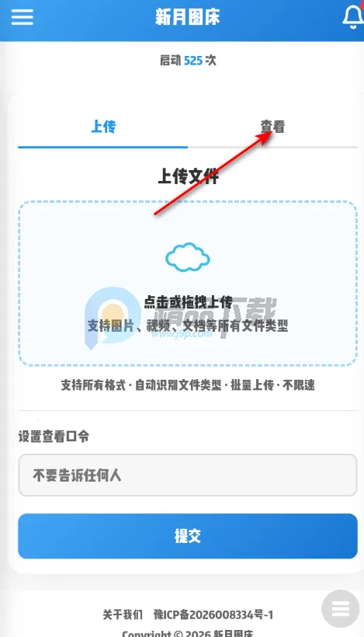The width and height of the screenshot is (364, 637).
Task: Click the cloud upload icon
Action: coord(188,257)
